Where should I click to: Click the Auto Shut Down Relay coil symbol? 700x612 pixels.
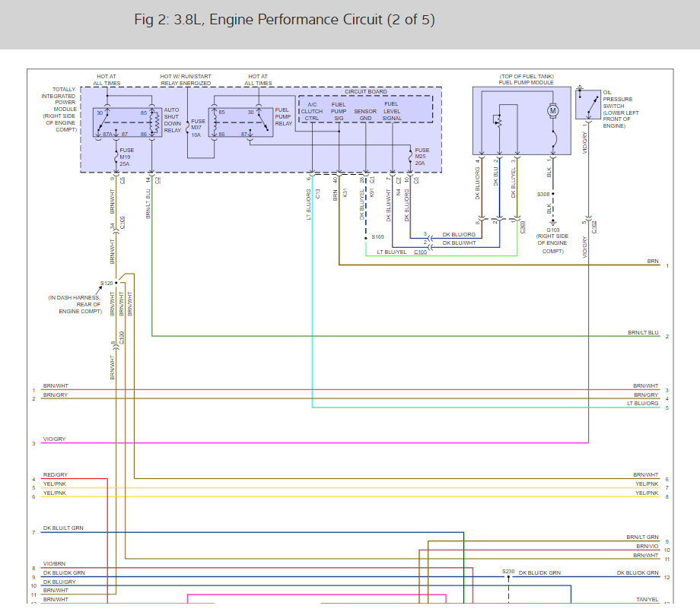click(154, 123)
